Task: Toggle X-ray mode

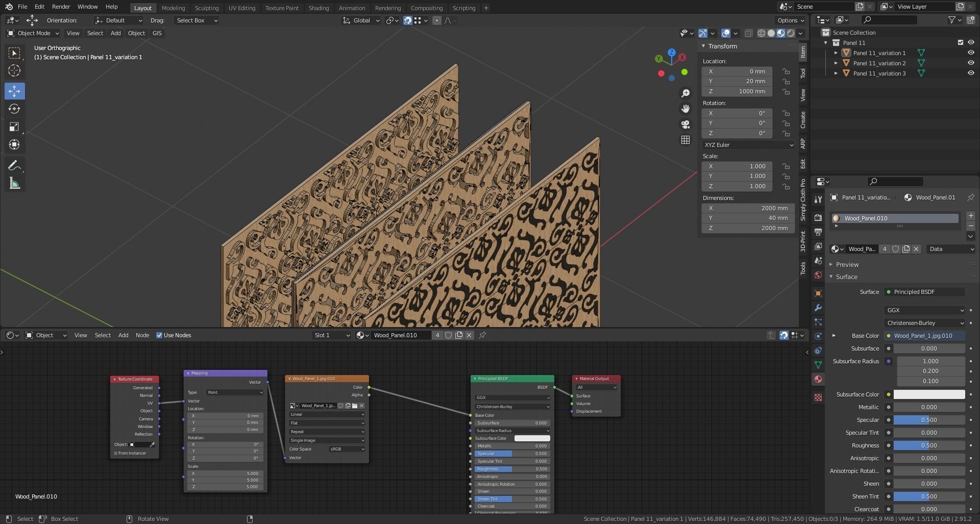Action: 748,33
